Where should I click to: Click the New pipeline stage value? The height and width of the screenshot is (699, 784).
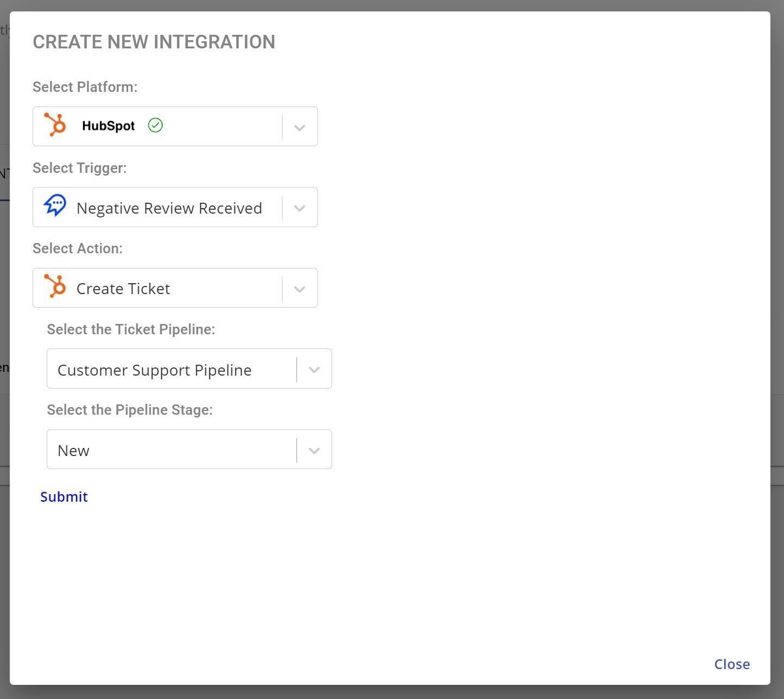(73, 451)
